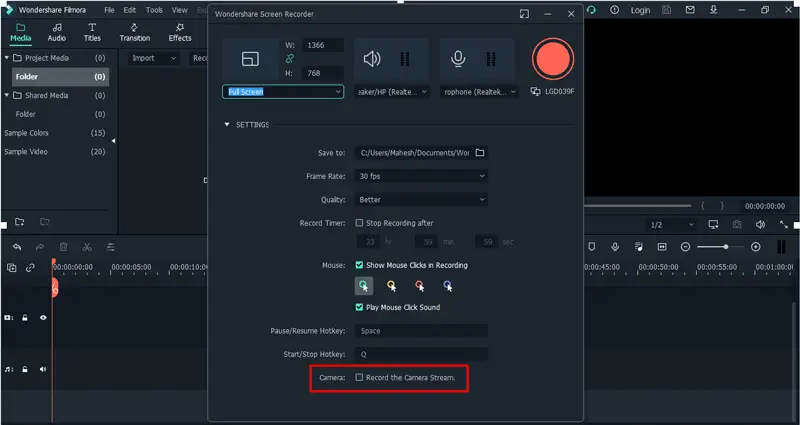The height and width of the screenshot is (425, 800).
Task: Click the Zoom to fit timeline icon
Action: pos(662,247)
